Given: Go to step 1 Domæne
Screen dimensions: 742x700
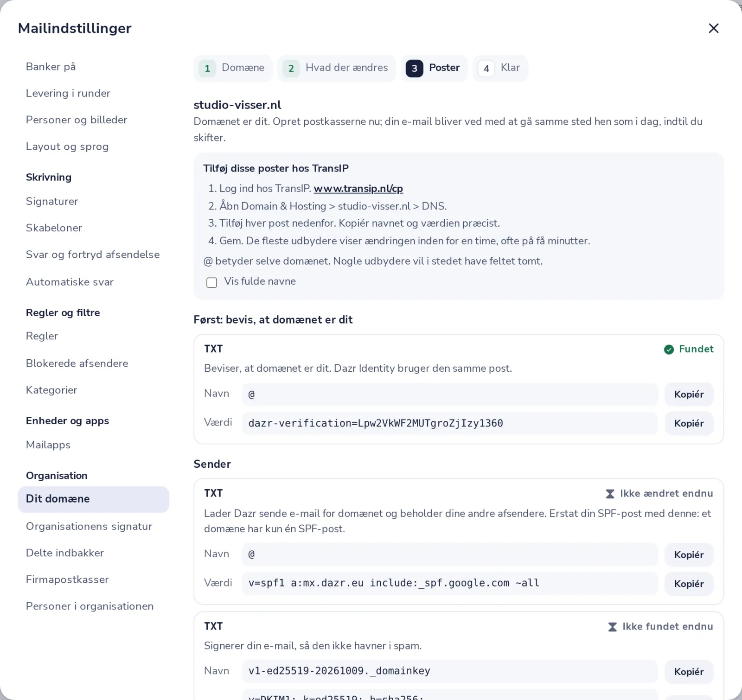Looking at the screenshot, I should point(233,68).
